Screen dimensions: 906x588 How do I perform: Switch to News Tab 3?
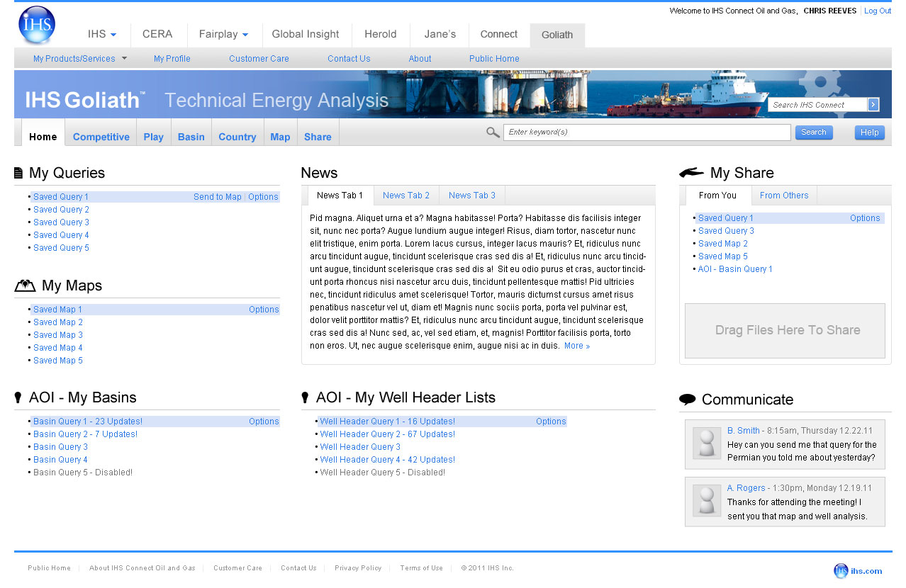tap(472, 196)
